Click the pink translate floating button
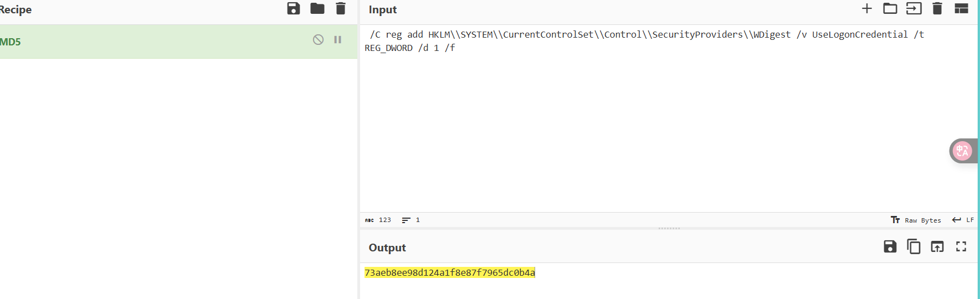This screenshot has width=980, height=299. (x=963, y=151)
